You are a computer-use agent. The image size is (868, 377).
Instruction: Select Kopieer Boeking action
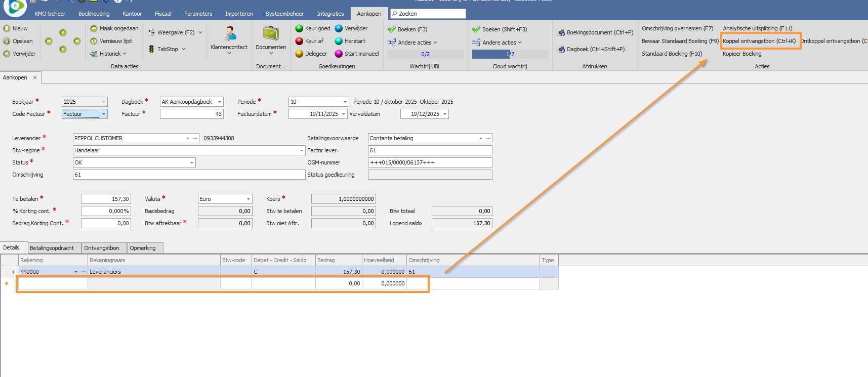741,54
